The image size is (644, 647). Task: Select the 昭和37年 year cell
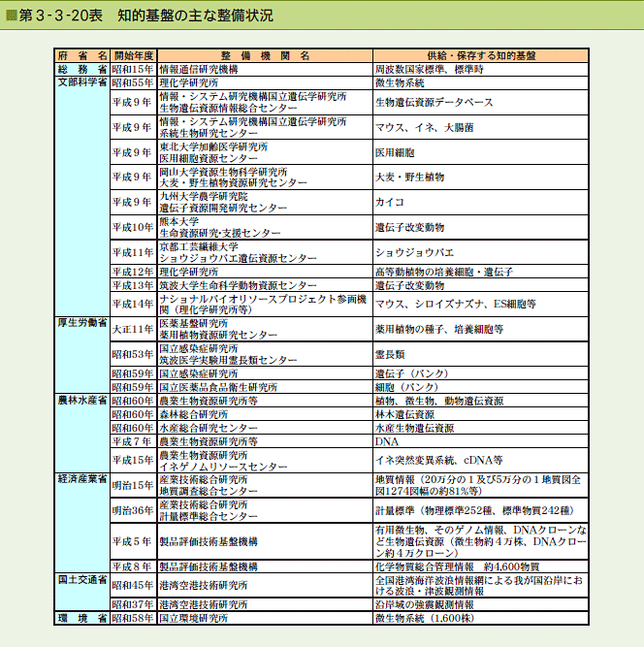[x=134, y=604]
